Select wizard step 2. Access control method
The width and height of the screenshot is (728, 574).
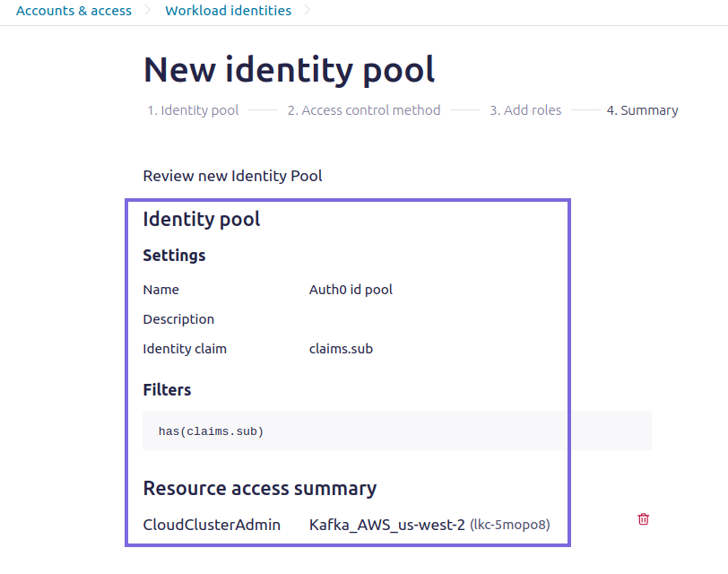point(364,109)
